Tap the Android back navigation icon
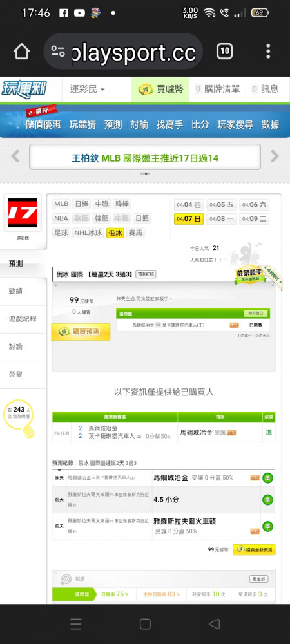 pos(214,624)
